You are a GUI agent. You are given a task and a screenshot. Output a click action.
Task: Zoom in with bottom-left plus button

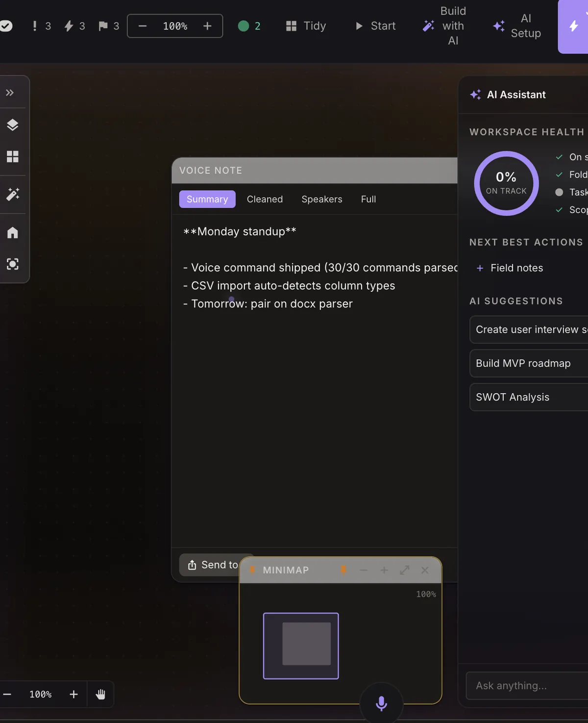coord(73,694)
